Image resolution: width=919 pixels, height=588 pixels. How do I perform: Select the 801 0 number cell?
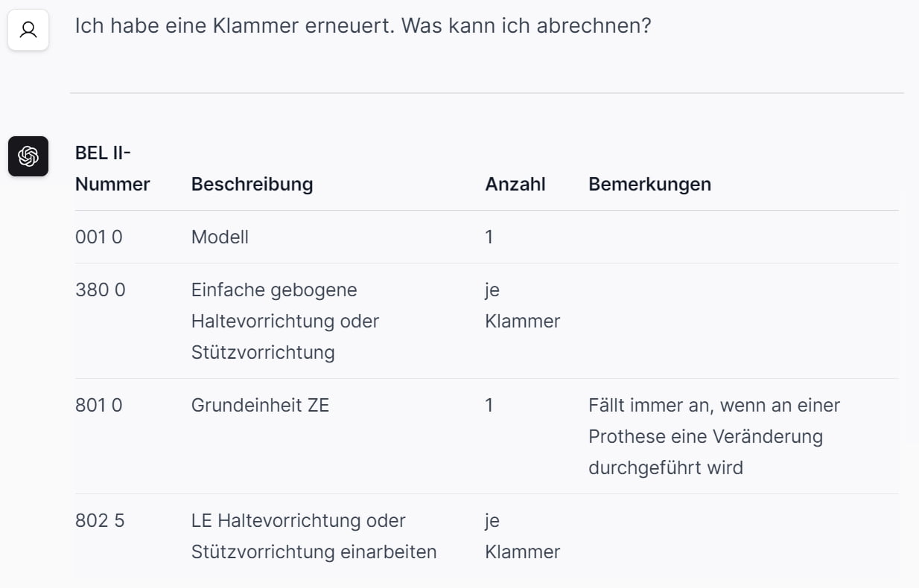pos(98,406)
